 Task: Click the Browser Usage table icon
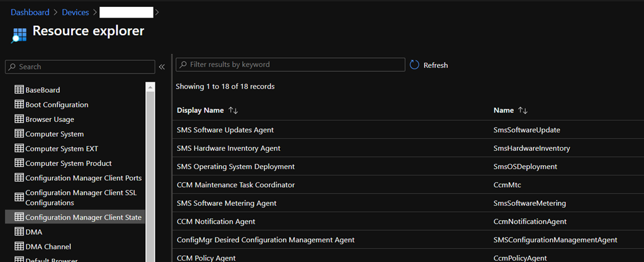coord(19,119)
